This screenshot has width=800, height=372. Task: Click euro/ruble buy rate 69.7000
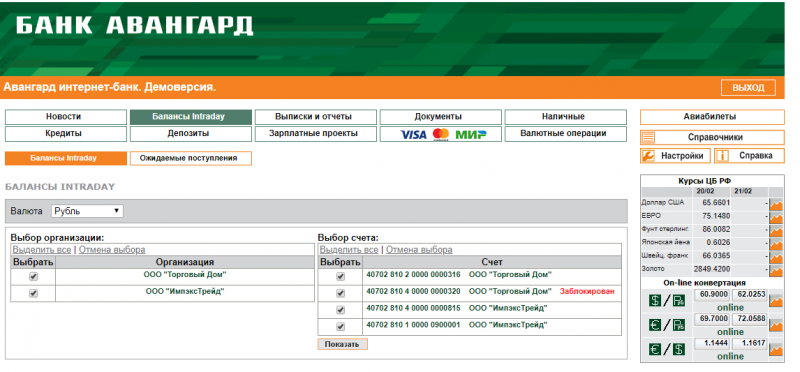click(712, 319)
